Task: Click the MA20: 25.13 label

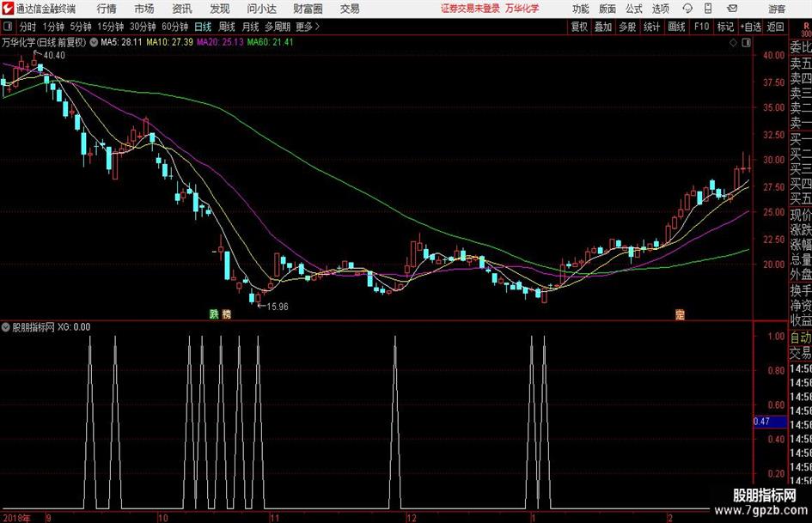Action: point(220,42)
